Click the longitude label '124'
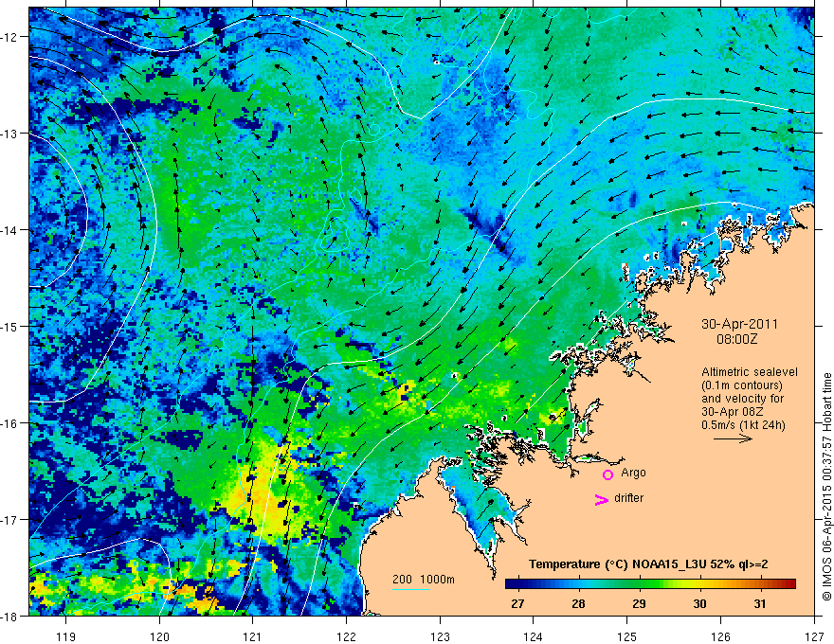834x644 pixels. pyautogui.click(x=534, y=636)
